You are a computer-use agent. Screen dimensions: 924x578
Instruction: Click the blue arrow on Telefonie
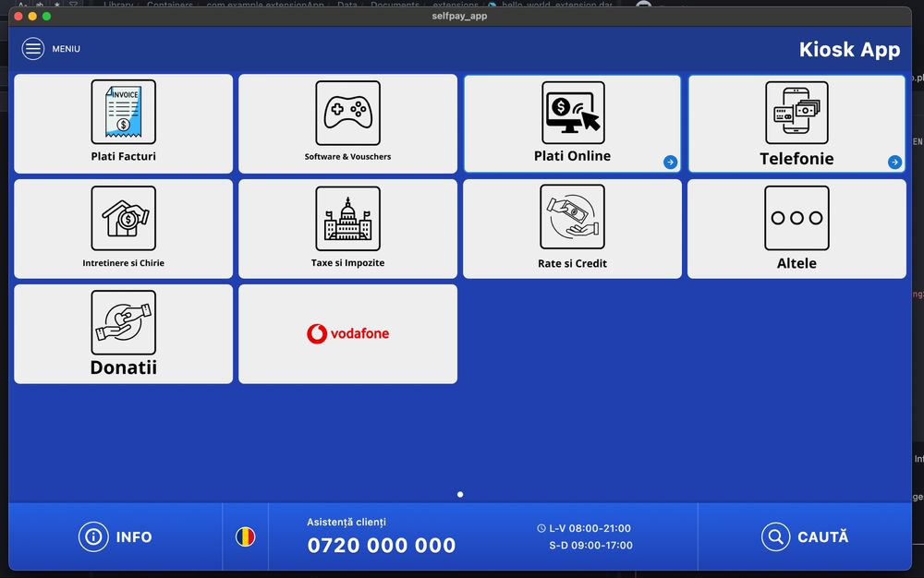pos(894,162)
